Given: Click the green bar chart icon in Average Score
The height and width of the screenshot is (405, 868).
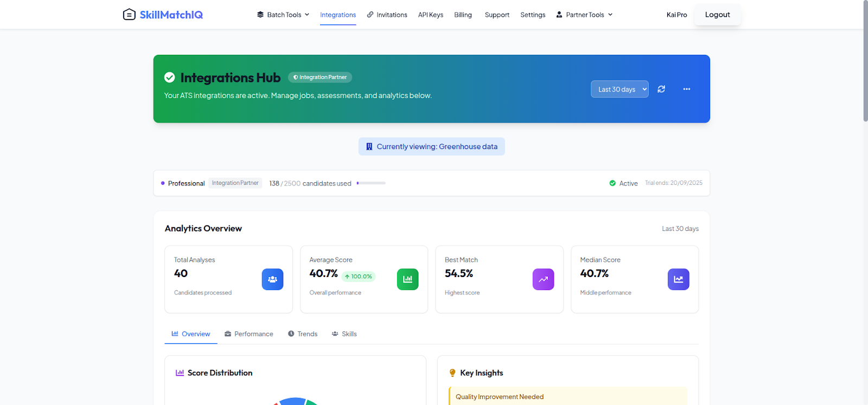Looking at the screenshot, I should (407, 279).
